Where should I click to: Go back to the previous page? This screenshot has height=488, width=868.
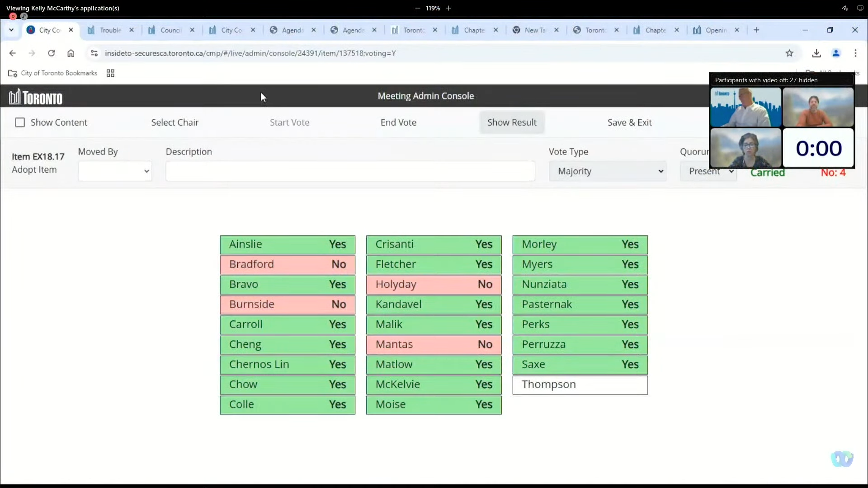click(x=12, y=53)
